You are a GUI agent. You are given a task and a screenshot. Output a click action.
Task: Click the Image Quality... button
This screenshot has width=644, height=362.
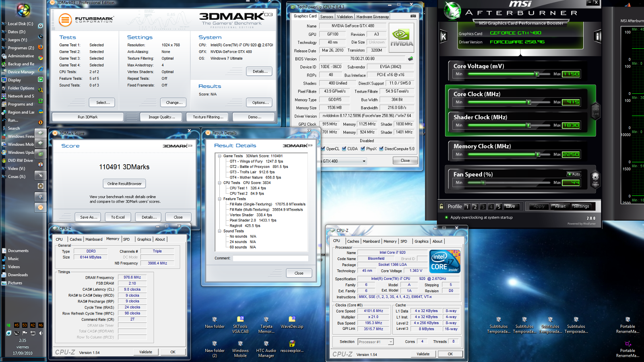point(162,117)
